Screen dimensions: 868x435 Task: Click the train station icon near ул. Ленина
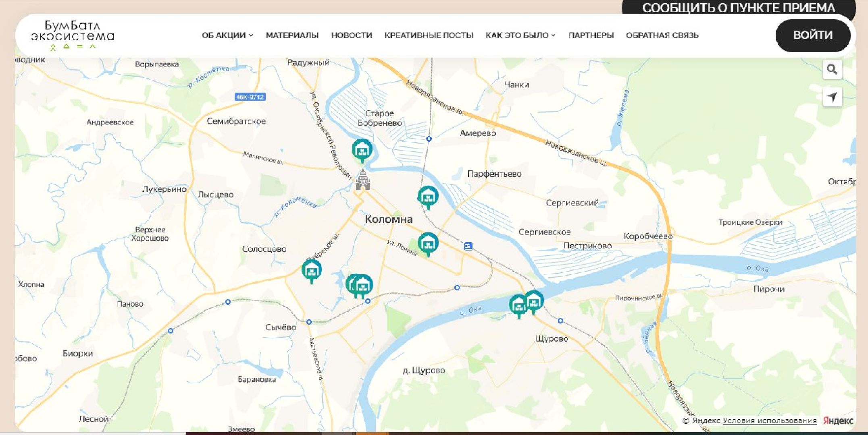[x=468, y=246]
